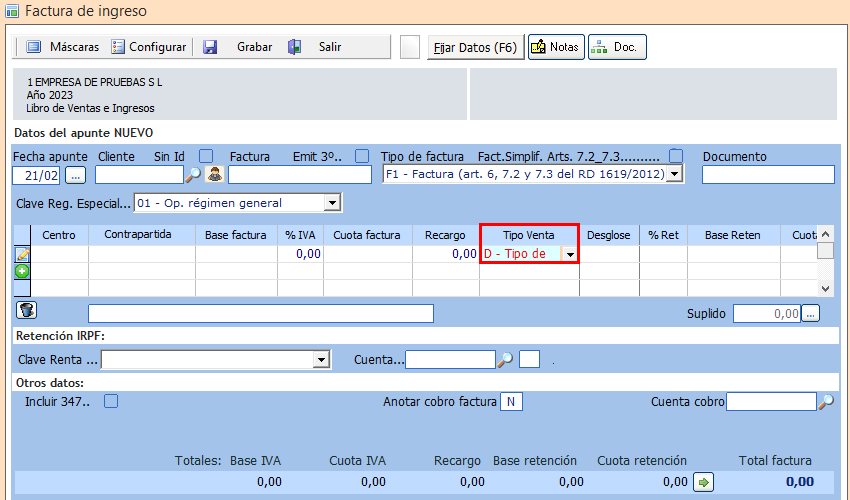The width and height of the screenshot is (850, 500).
Task: Open the Doc. documents button
Action: click(617, 47)
